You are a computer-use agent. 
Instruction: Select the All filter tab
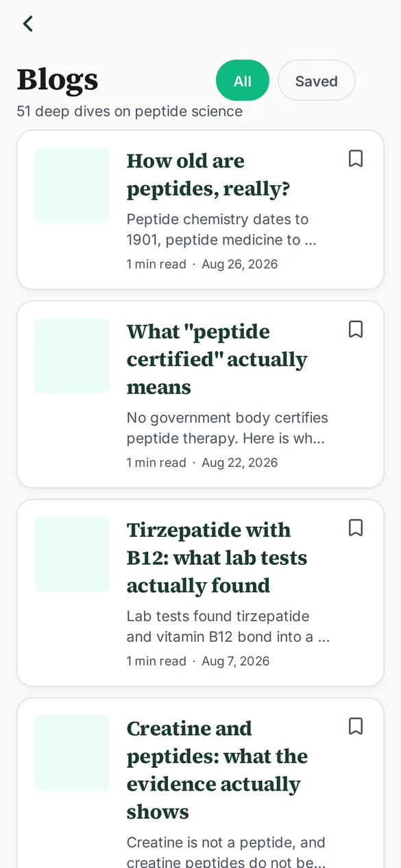pos(243,81)
